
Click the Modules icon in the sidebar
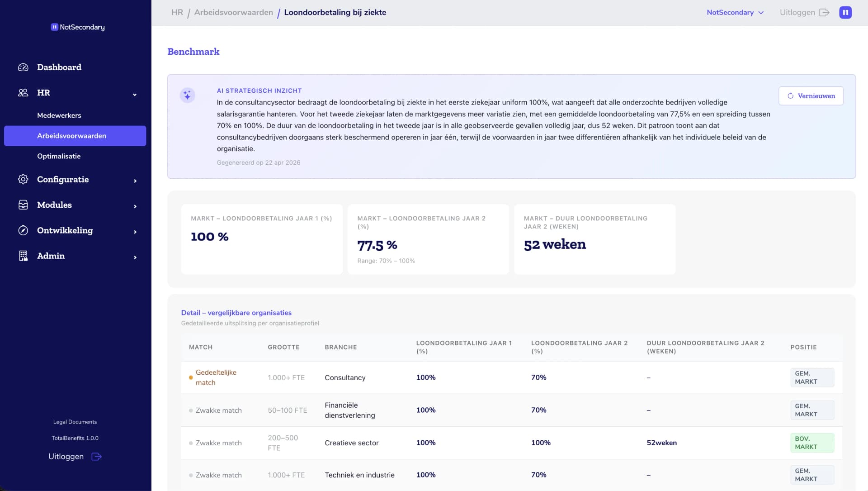tap(23, 205)
